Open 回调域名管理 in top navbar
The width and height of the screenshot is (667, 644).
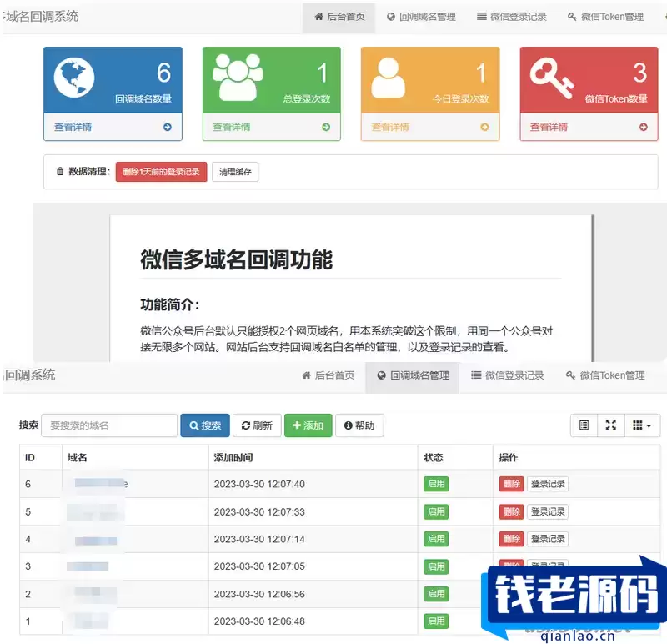[421, 17]
